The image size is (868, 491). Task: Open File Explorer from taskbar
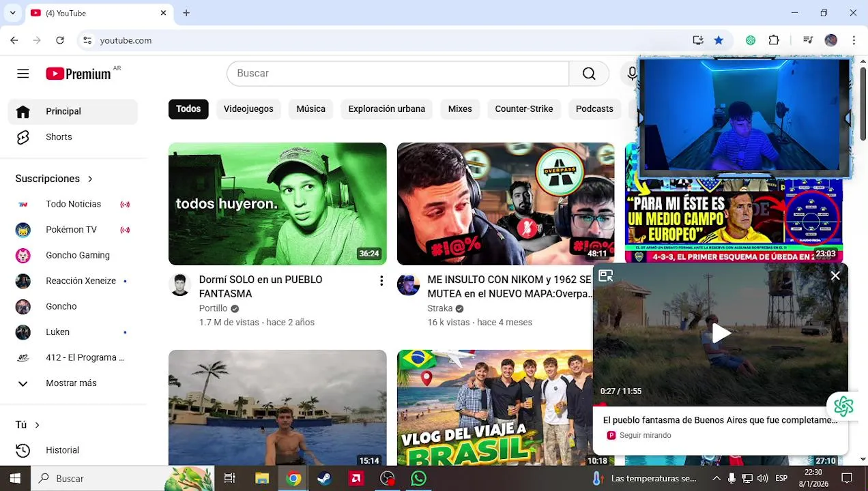(262, 479)
